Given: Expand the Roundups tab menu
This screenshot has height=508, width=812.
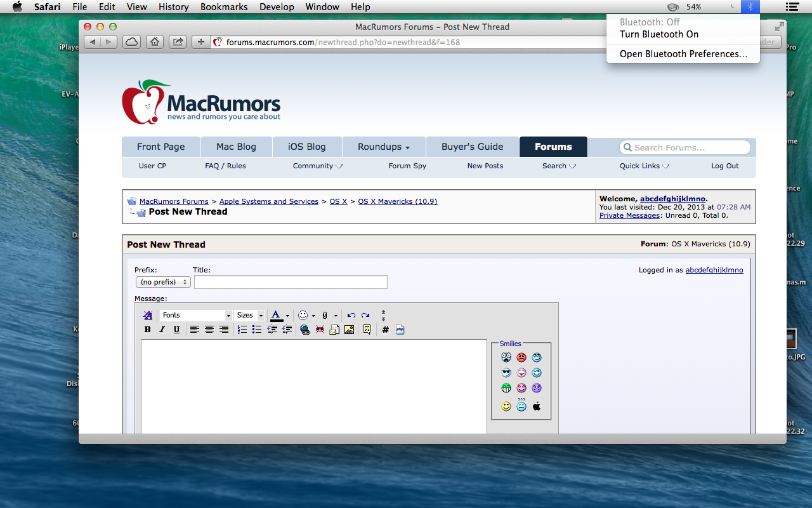Looking at the screenshot, I should point(384,147).
